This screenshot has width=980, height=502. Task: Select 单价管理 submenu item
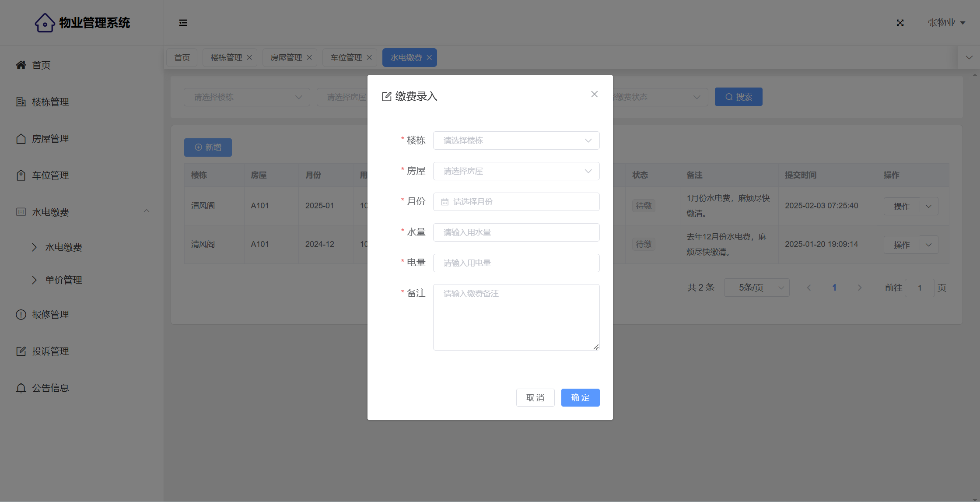64,280
